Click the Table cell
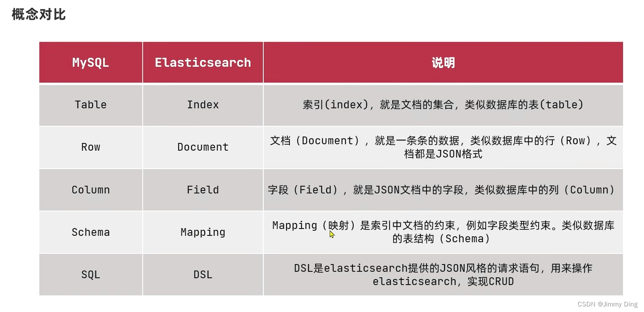Screen dimensions: 644x312 tap(91, 105)
